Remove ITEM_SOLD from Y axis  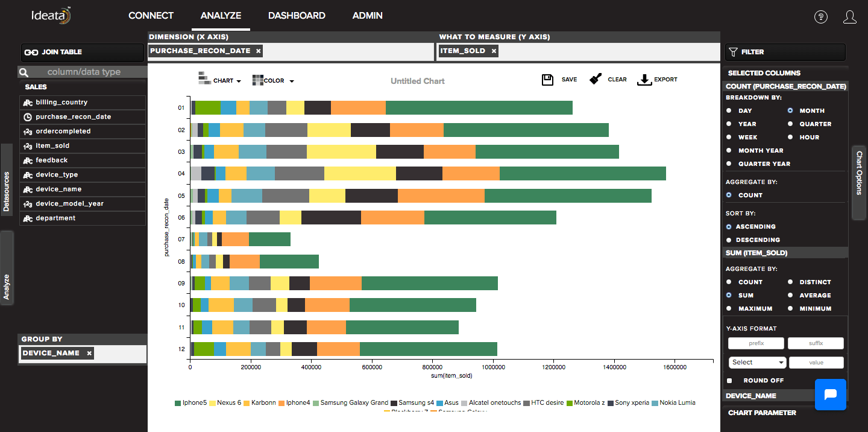[x=494, y=51]
